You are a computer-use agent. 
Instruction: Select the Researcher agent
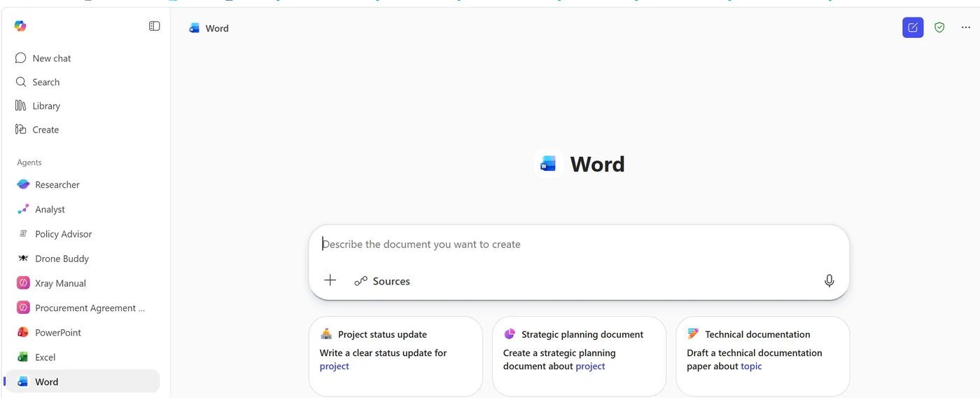tap(83, 184)
